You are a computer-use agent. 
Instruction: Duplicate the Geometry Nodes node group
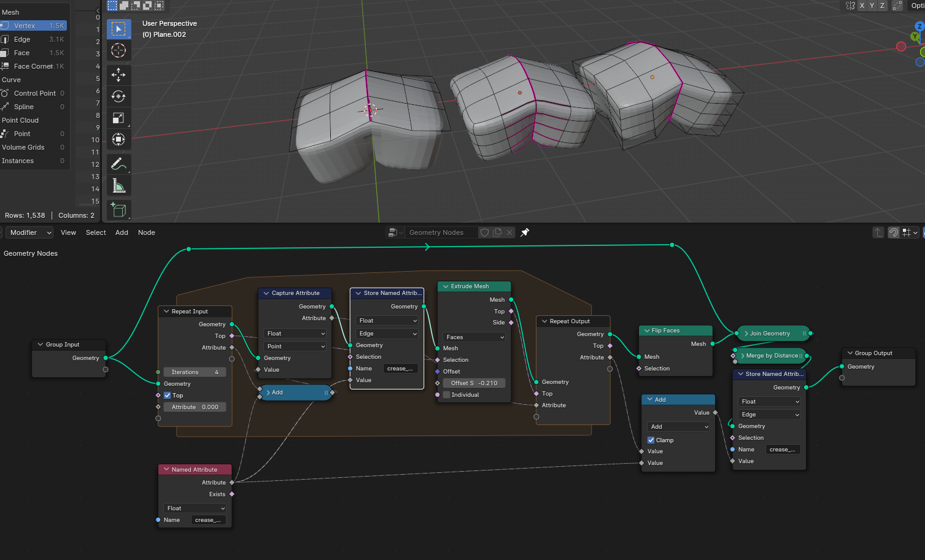pos(498,232)
